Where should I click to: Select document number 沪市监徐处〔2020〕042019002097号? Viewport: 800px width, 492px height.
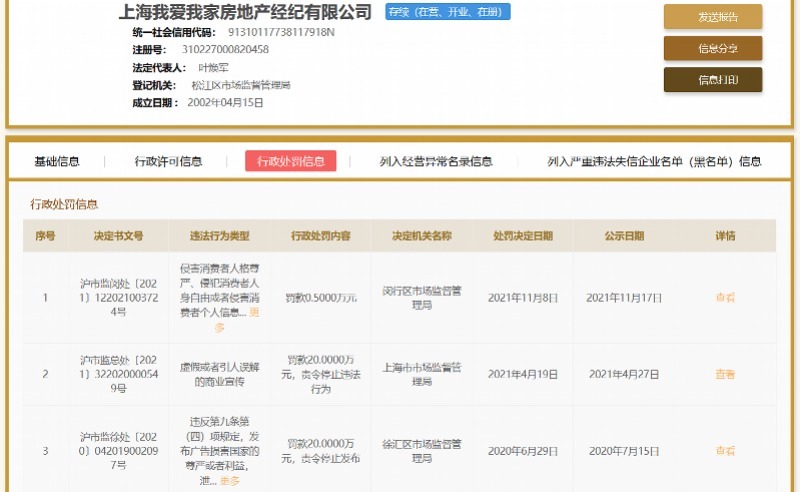coord(118,451)
